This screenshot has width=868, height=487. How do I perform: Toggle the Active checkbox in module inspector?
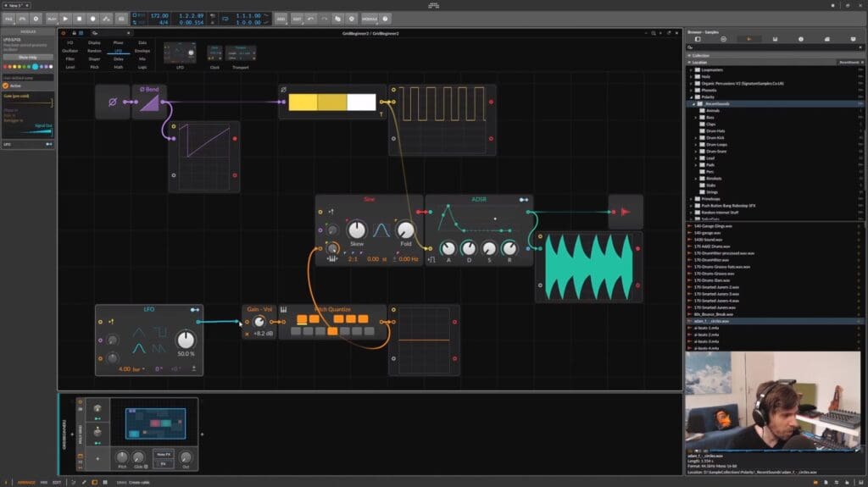pos(6,86)
